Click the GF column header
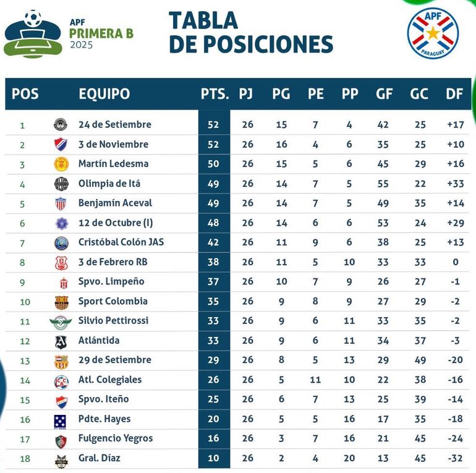476x473 pixels. pos(384,94)
